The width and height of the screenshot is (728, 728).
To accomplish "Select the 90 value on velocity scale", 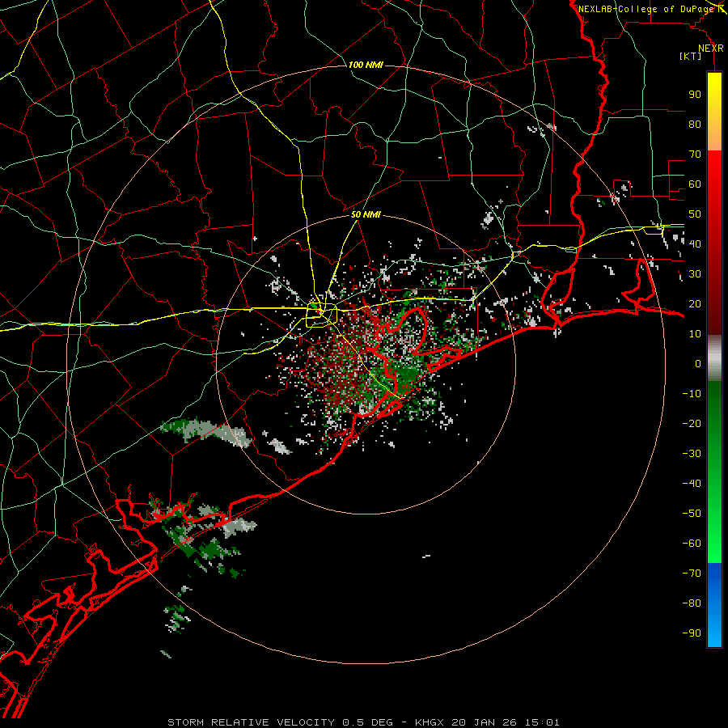I will (x=695, y=95).
